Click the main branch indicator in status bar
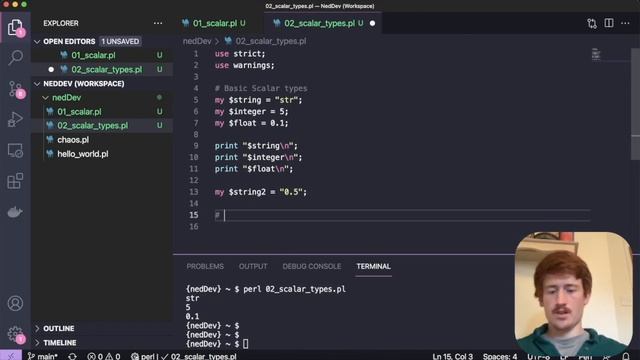 click(43, 356)
